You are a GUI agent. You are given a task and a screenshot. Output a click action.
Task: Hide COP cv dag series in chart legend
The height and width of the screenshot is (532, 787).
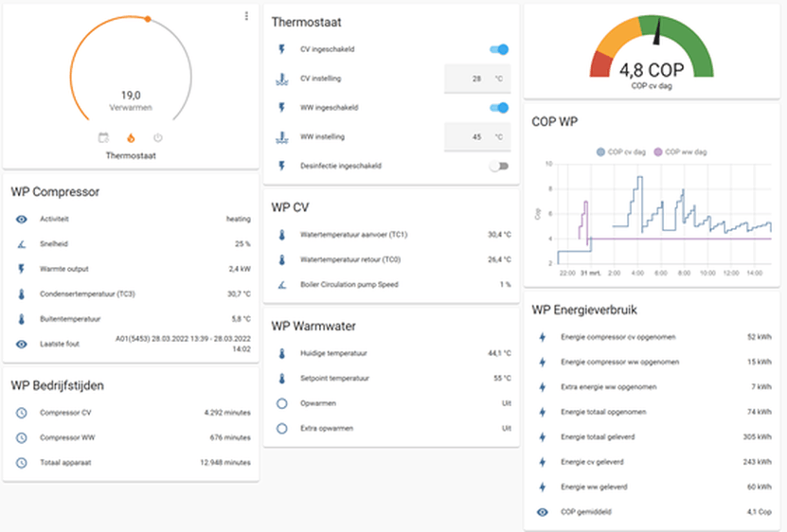click(621, 151)
